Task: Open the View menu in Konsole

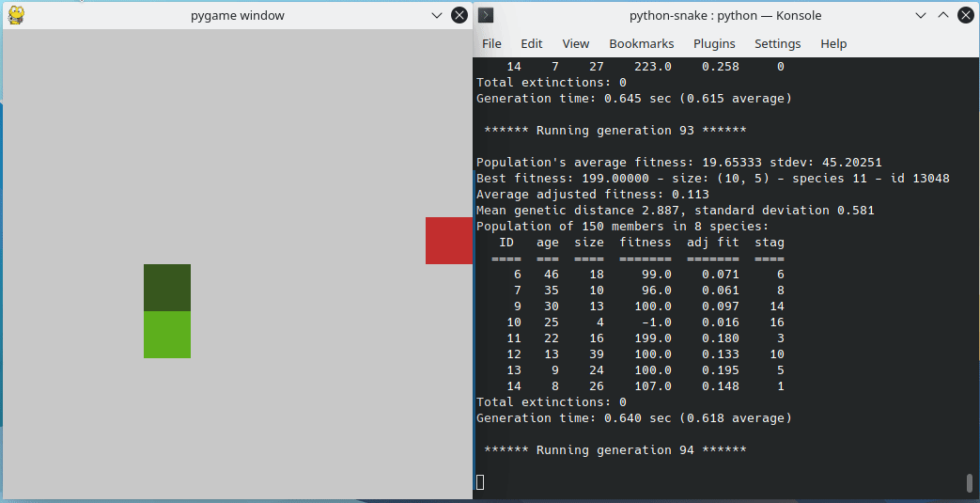Action: [576, 44]
